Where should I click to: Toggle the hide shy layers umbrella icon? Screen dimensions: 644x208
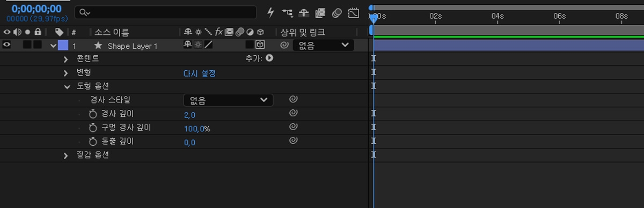tap(304, 12)
